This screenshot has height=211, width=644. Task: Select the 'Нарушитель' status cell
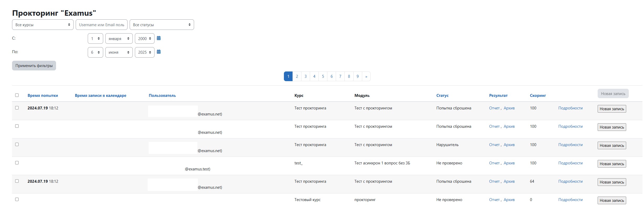pyautogui.click(x=447, y=145)
